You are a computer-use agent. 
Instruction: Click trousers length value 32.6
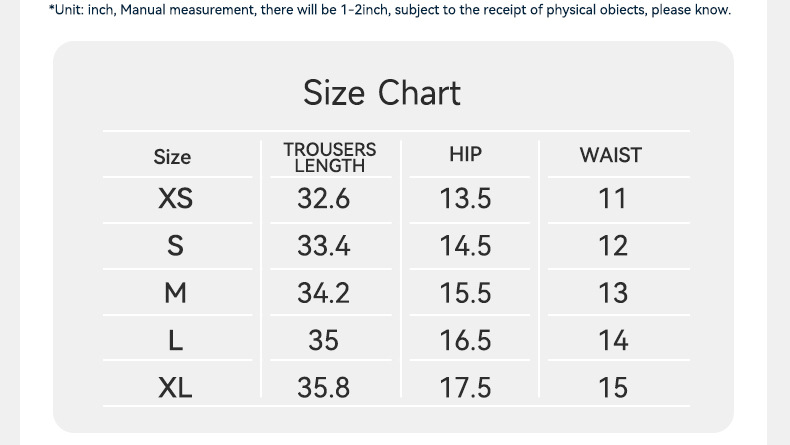(x=323, y=199)
